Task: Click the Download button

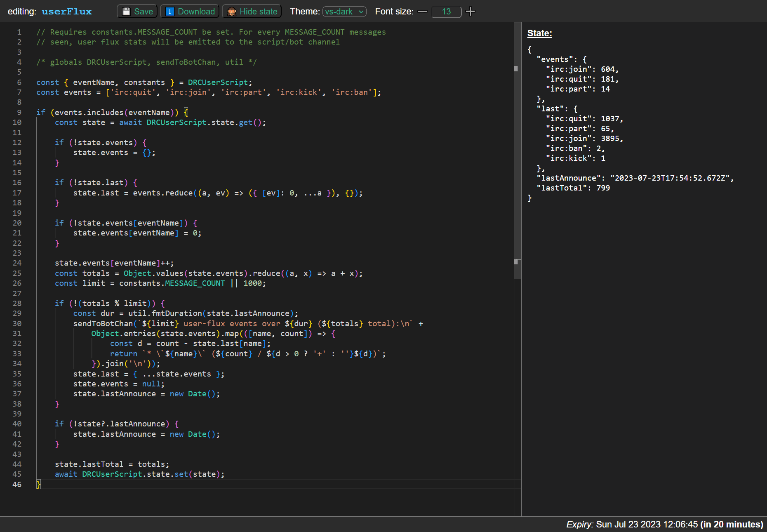Action: click(x=190, y=12)
